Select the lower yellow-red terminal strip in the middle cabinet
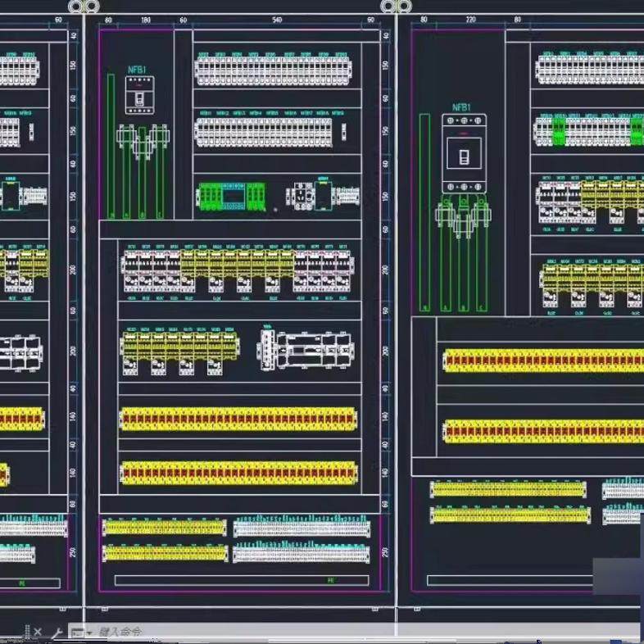The width and height of the screenshot is (644, 644). [239, 473]
